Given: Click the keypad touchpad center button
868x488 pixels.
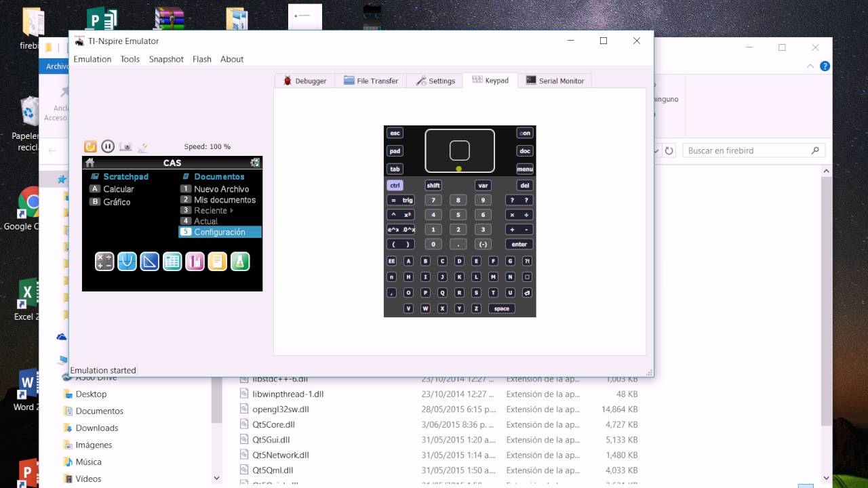Looking at the screenshot, I should click(460, 150).
